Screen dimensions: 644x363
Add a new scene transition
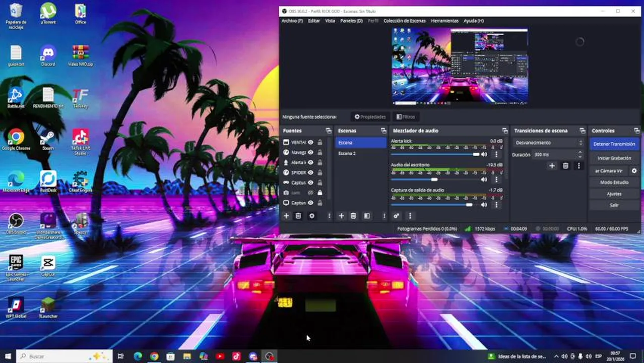tap(552, 166)
